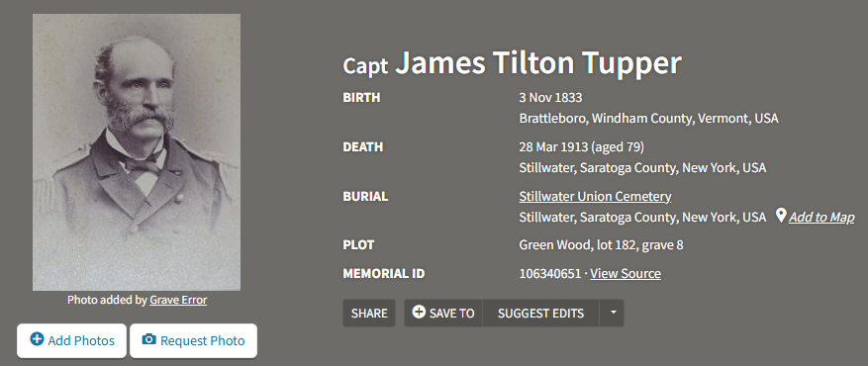
Task: Click the Add to Map link
Action: [821, 218]
